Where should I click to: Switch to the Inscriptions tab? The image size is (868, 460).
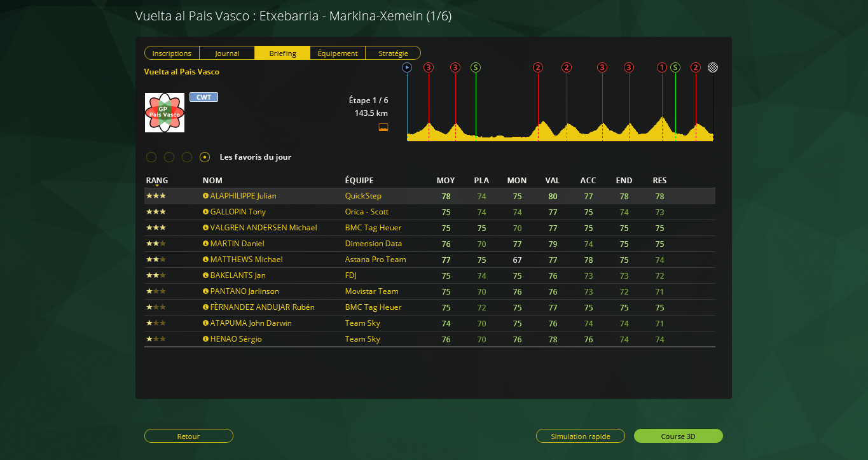[x=172, y=53]
